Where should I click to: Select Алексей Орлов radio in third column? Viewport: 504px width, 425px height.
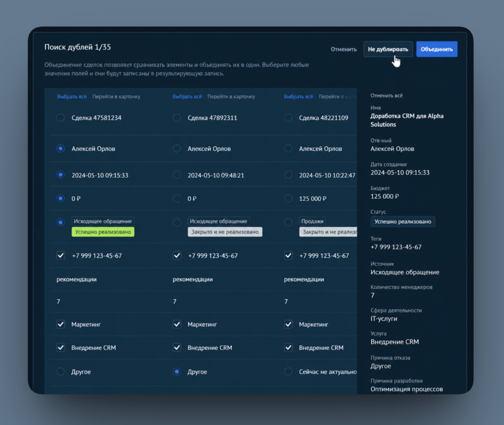[288, 149]
